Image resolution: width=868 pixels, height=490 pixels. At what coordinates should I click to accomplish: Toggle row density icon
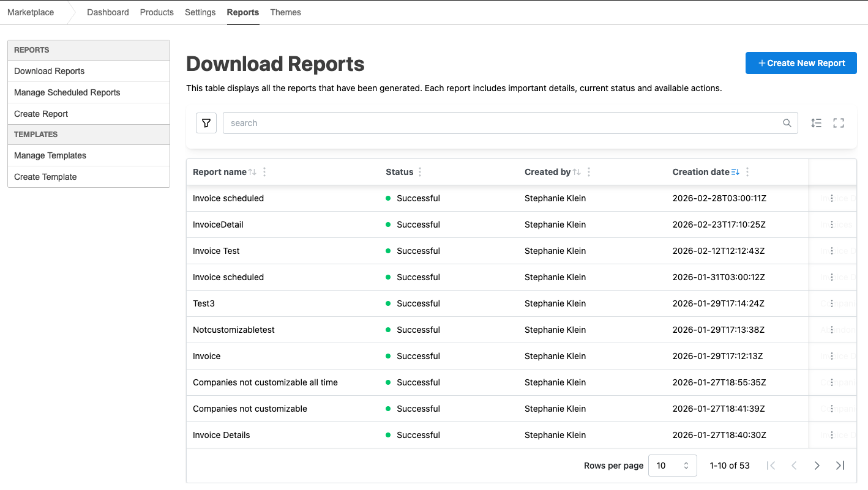pos(816,123)
